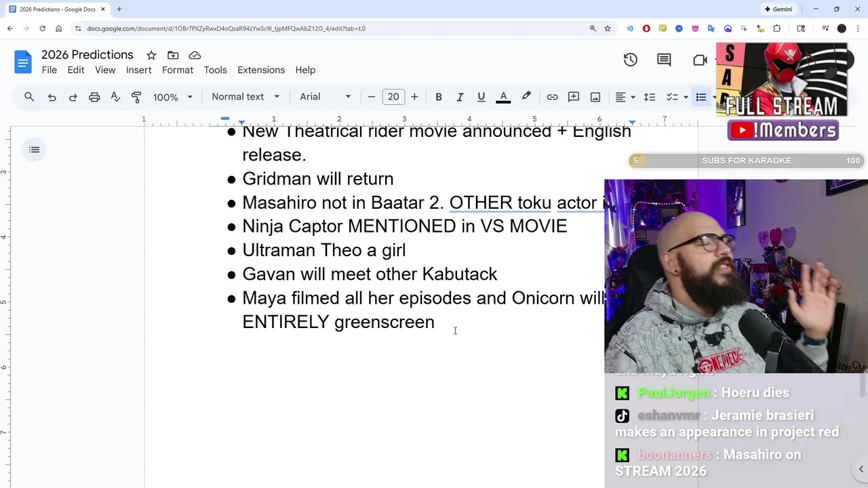
Task: Search the menus with magnifier icon
Action: [x=29, y=97]
